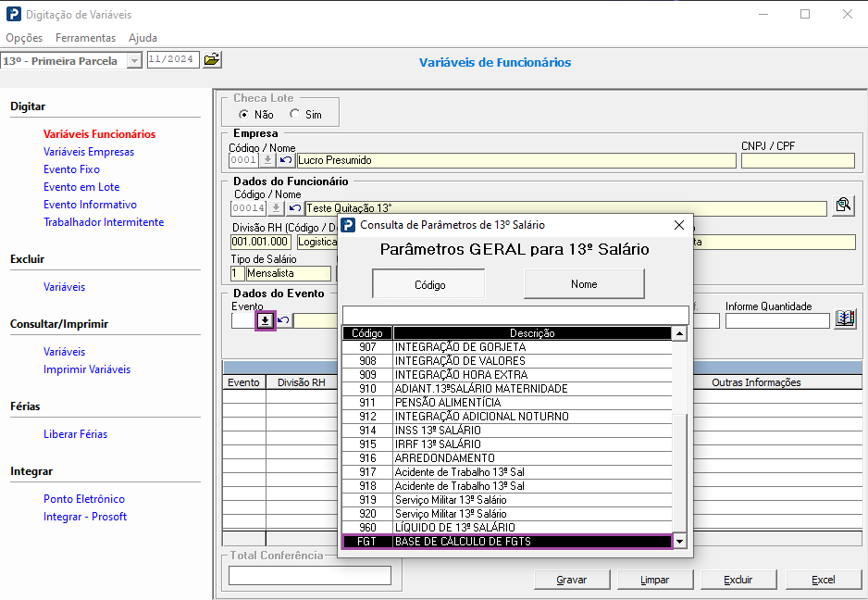Open the period folder icon beside 11/2024
This screenshot has height=600, width=868.
point(212,59)
